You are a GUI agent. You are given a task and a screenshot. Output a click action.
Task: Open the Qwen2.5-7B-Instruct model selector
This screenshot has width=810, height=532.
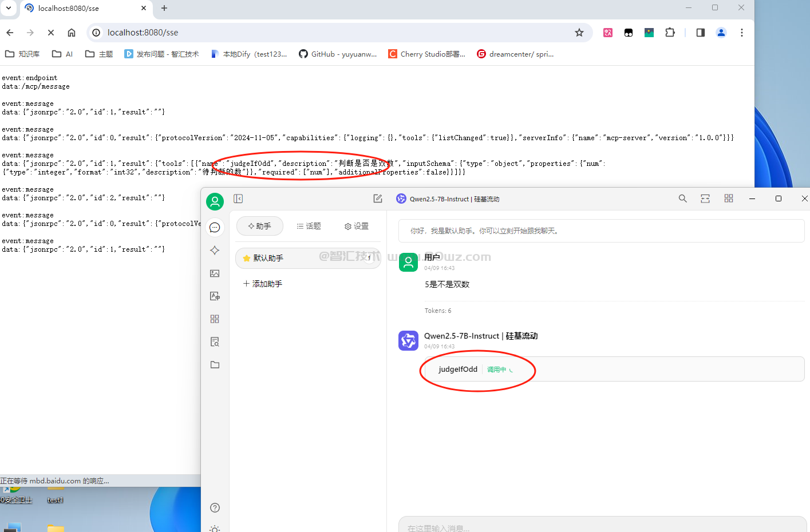click(448, 199)
